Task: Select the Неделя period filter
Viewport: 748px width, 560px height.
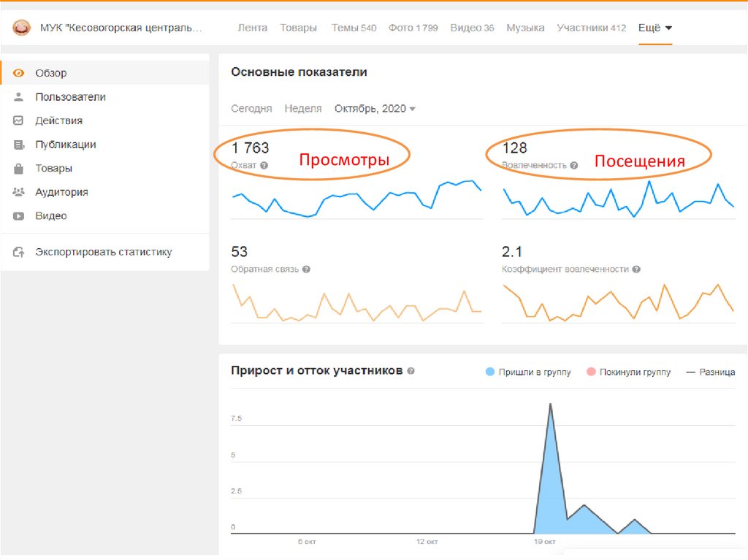Action: (x=303, y=109)
